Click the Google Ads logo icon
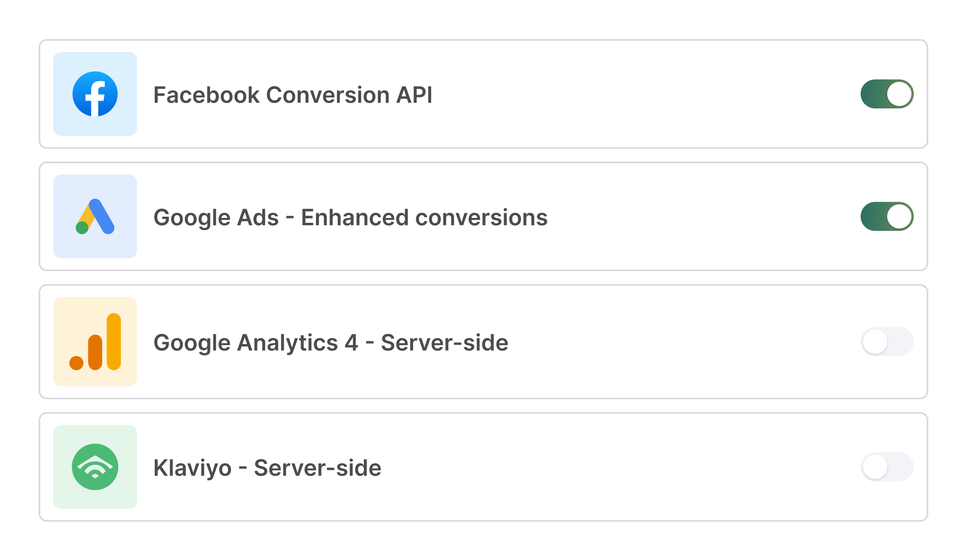The image size is (967, 560). (95, 216)
